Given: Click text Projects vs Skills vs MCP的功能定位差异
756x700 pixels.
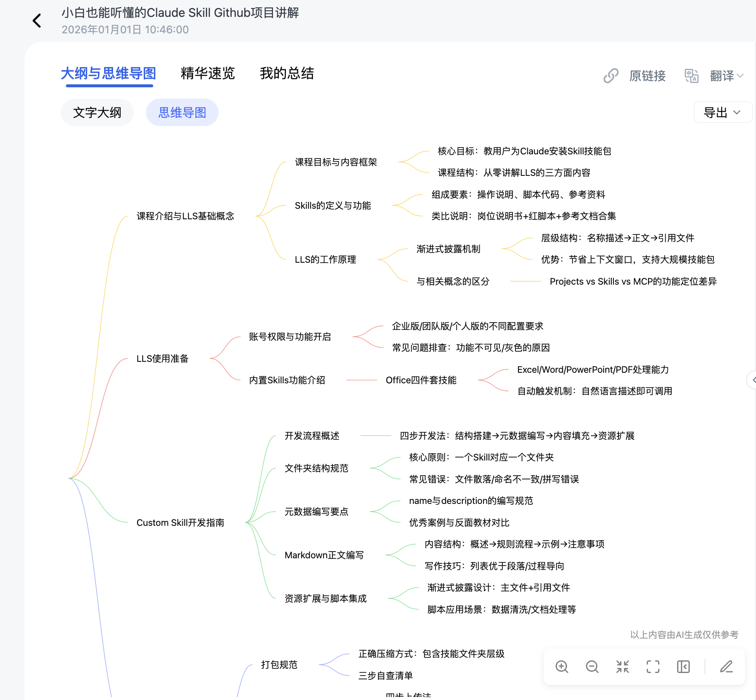Looking at the screenshot, I should (633, 281).
